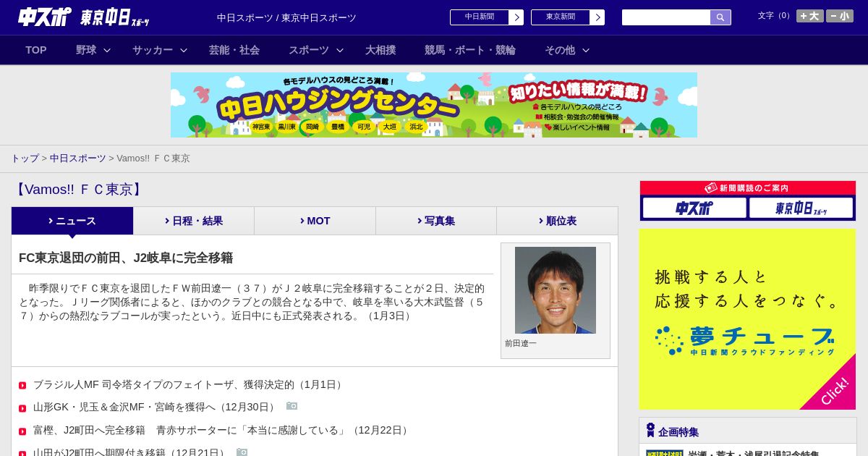868x456 pixels.
Task: Click the 前田遼一 player photo
Action: pos(556,290)
